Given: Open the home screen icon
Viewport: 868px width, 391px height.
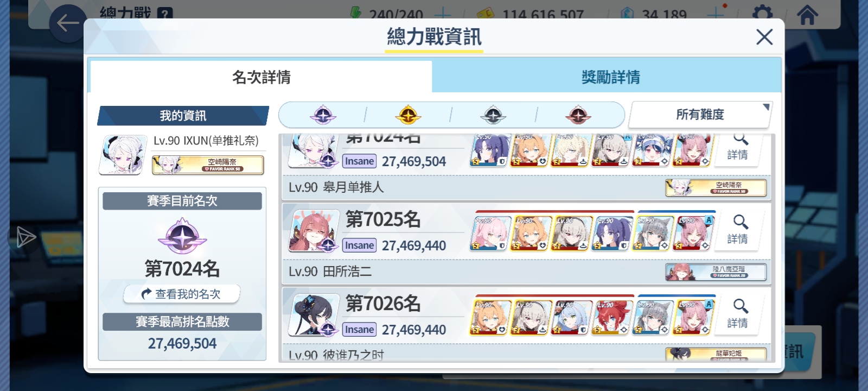Looking at the screenshot, I should [x=807, y=14].
